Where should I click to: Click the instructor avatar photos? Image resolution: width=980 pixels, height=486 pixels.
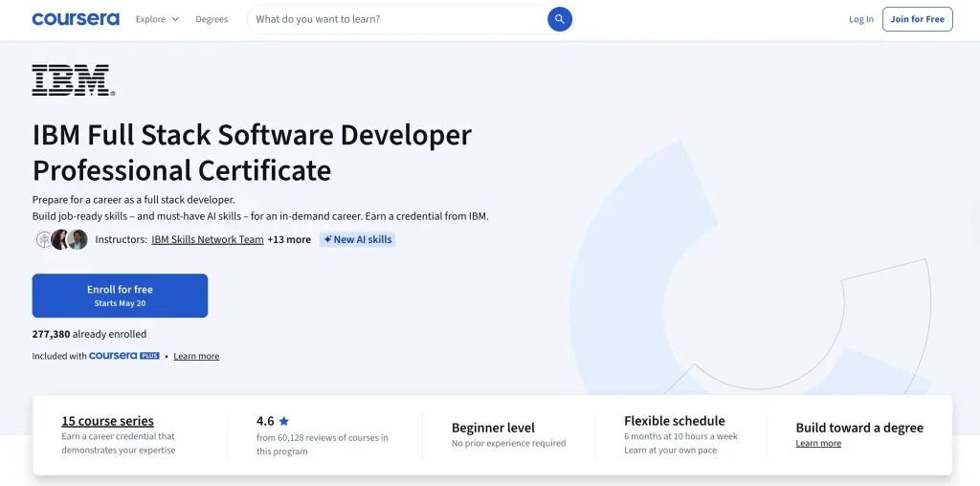[x=60, y=239]
